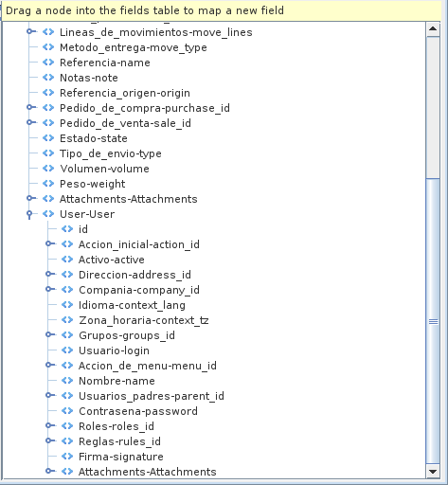
Task: Expand the Compania-company_id node
Action: pos(49,289)
